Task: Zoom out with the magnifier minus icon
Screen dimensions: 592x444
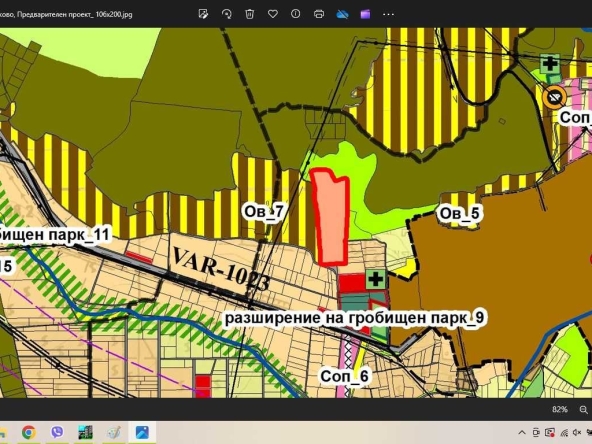Action: (x=584, y=409)
